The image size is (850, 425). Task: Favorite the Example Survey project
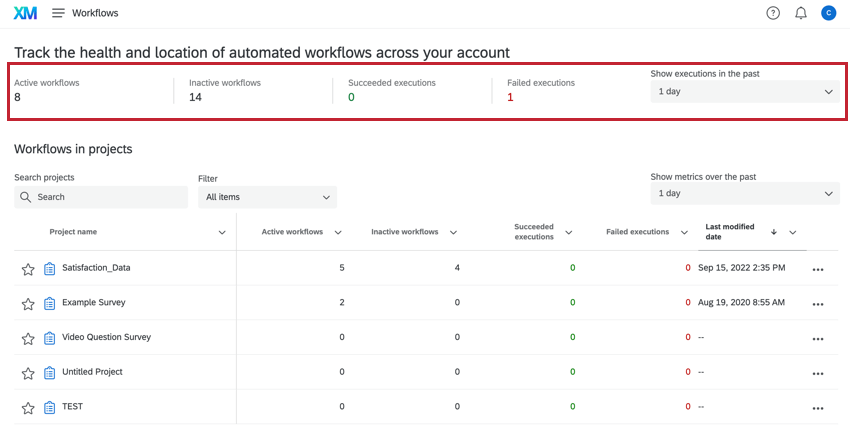28,303
